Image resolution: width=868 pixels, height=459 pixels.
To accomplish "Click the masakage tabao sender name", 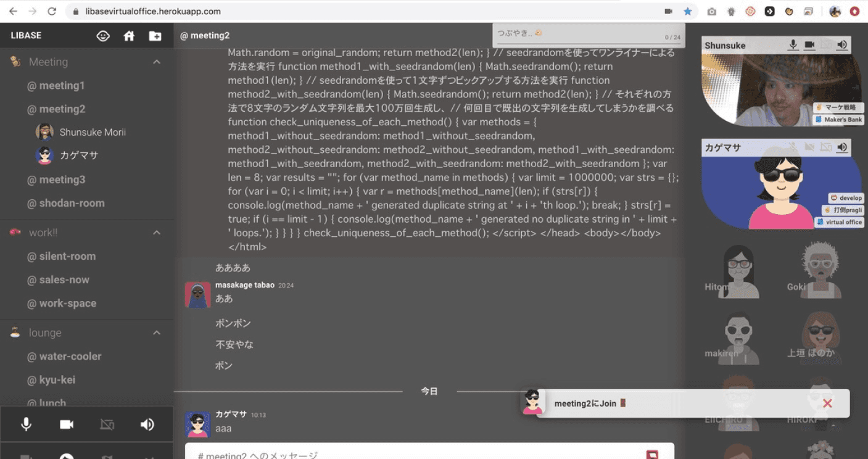I will tap(245, 285).
